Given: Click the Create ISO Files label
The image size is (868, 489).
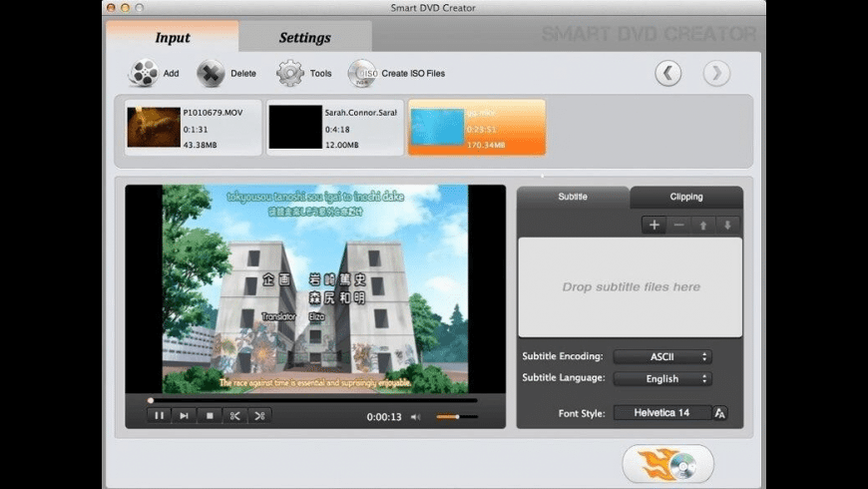Looking at the screenshot, I should click(413, 73).
